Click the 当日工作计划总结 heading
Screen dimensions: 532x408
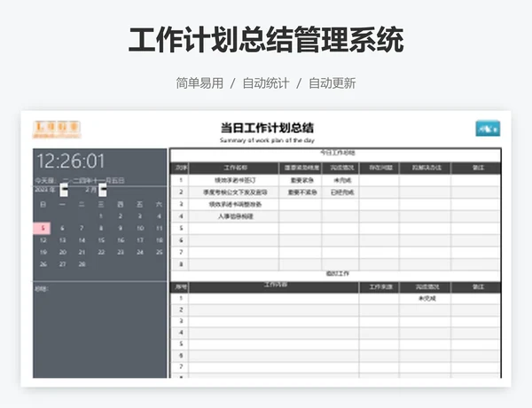coord(267,128)
